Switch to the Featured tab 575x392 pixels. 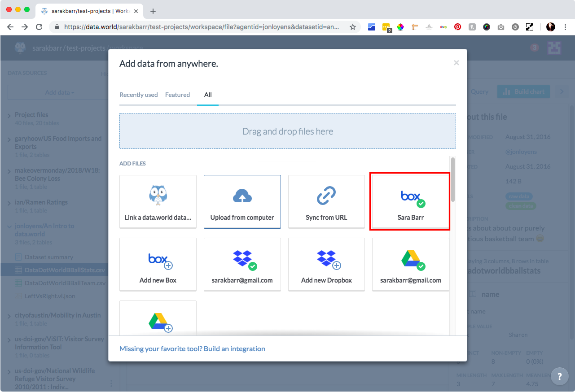tap(177, 95)
